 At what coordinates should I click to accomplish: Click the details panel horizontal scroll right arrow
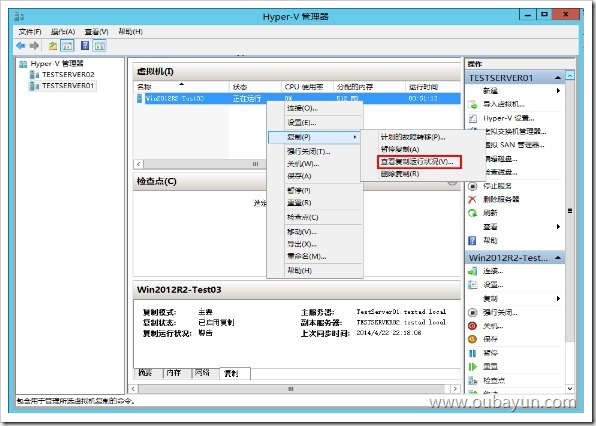455,389
